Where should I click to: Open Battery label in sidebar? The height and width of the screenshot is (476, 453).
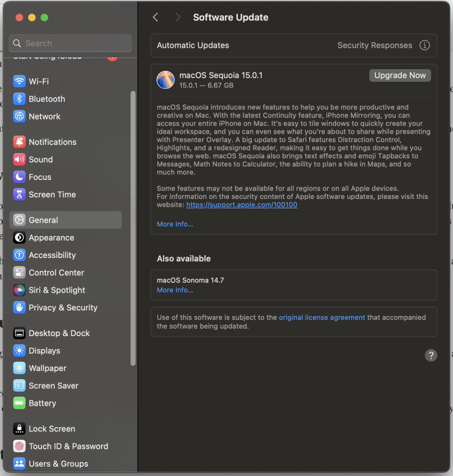42,403
